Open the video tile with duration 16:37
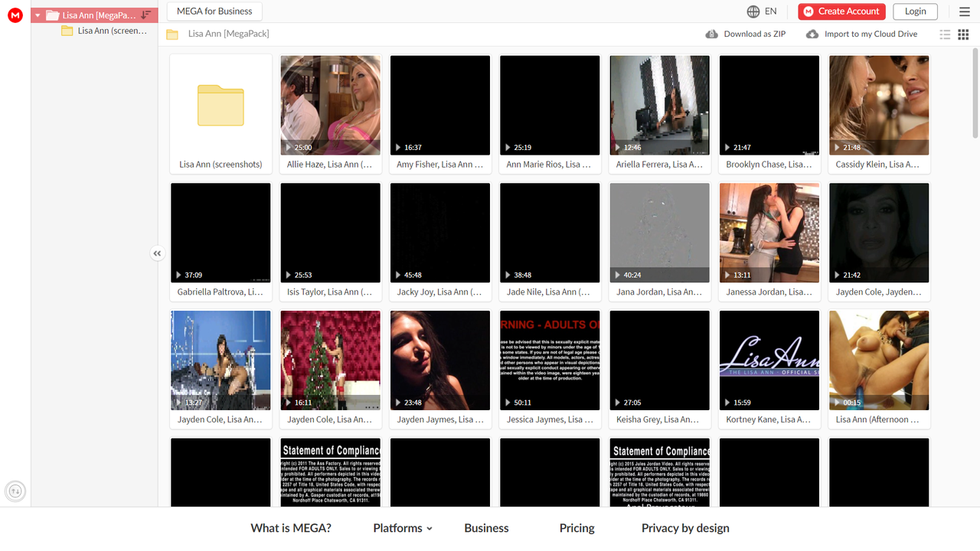The width and height of the screenshot is (980, 551). (440, 114)
